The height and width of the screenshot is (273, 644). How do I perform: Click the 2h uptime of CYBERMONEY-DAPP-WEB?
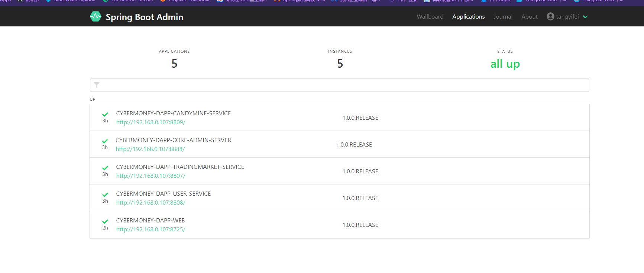(x=105, y=228)
